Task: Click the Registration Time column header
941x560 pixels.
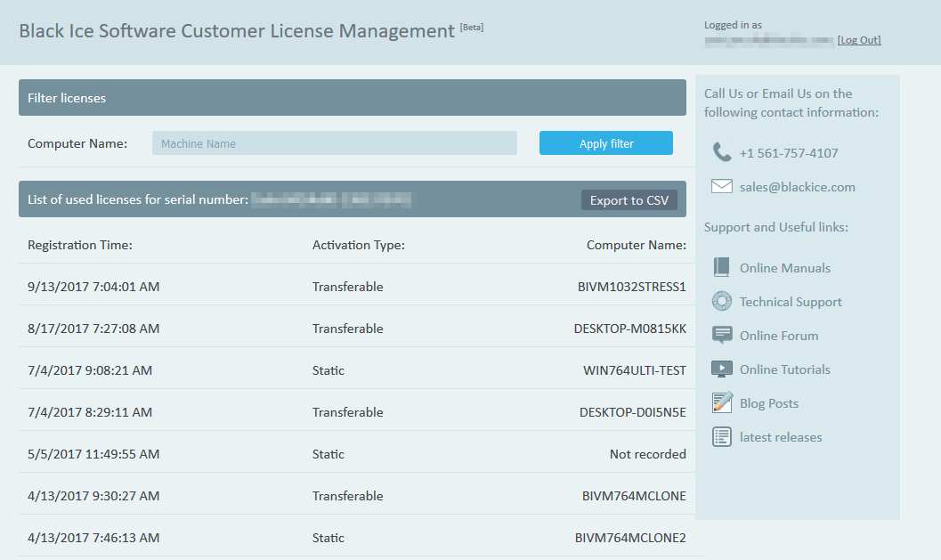Action: pyautogui.click(x=80, y=245)
